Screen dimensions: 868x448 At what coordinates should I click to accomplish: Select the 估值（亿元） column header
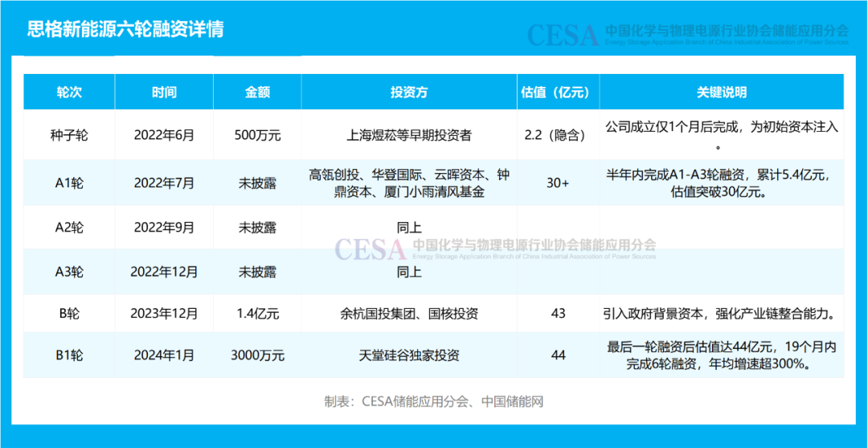557,92
